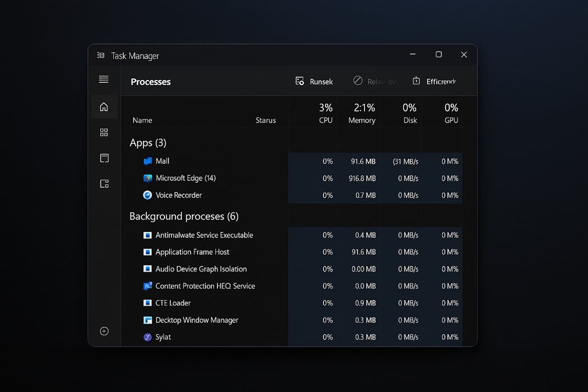Select the startup apps icon in sidebar

(104, 184)
